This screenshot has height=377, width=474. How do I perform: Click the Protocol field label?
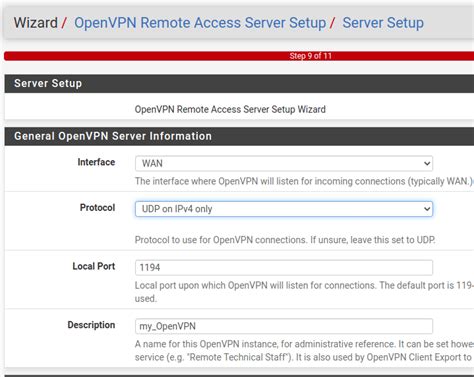click(97, 208)
